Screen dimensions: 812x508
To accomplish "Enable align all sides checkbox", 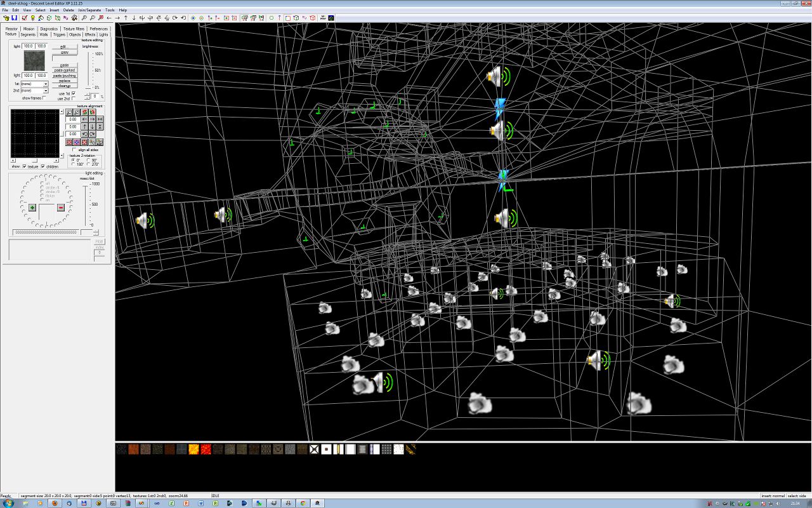I will pyautogui.click(x=75, y=149).
